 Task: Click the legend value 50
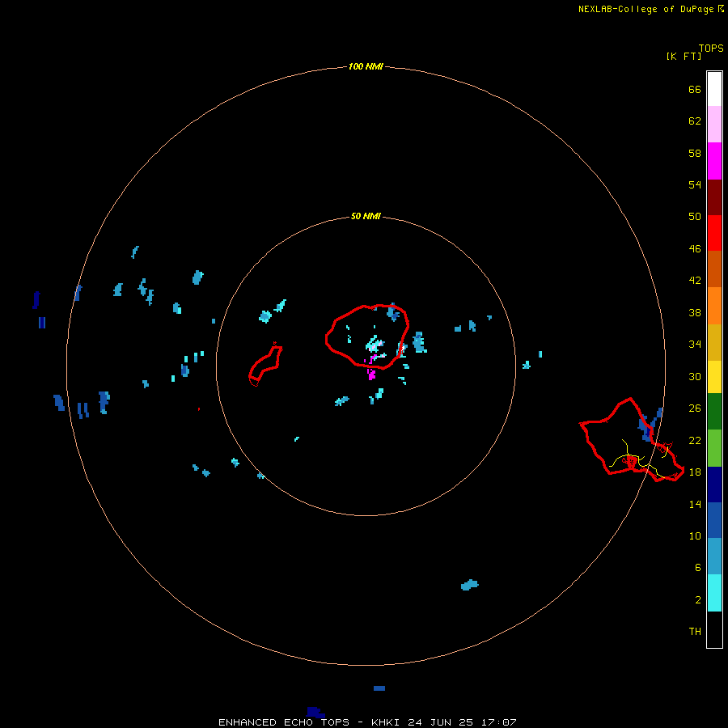[x=695, y=217]
